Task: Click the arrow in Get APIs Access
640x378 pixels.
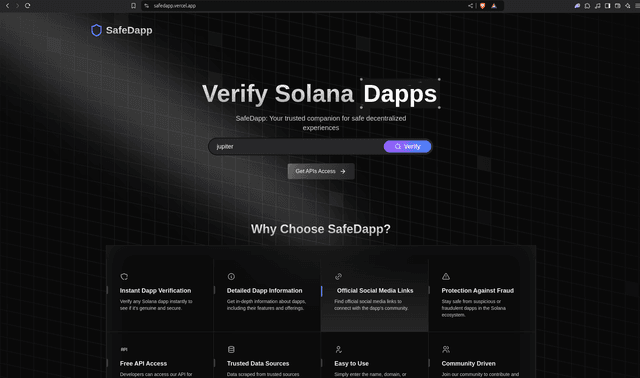Action: coord(343,171)
